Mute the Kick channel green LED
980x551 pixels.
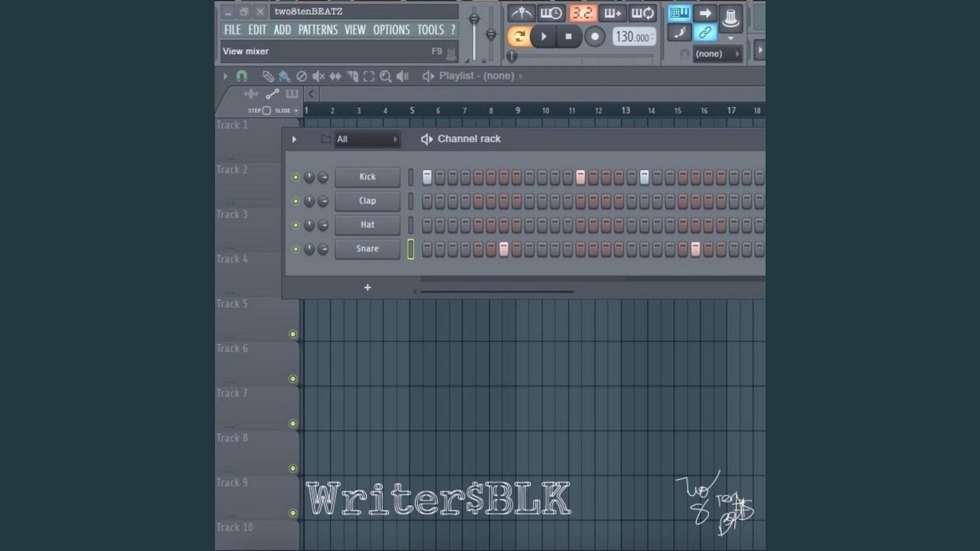coord(296,178)
